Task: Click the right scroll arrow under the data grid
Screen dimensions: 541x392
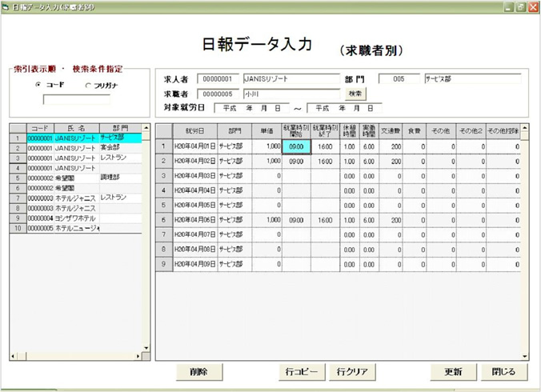Action: pos(514,355)
